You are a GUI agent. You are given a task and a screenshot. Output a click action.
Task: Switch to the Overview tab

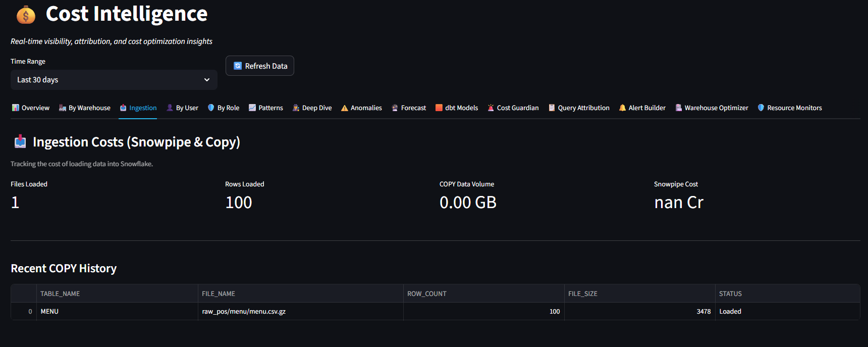point(31,108)
